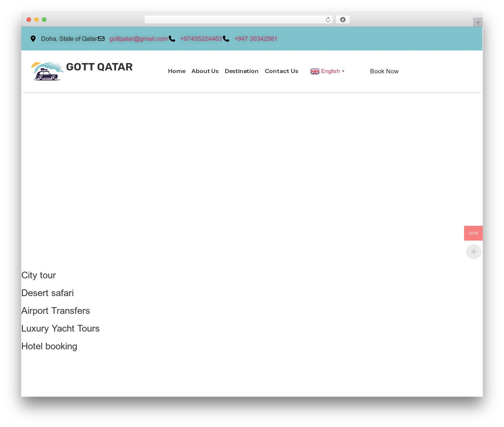The image size is (504, 427).
Task: Select the Hotel booking text
Action: pos(49,346)
